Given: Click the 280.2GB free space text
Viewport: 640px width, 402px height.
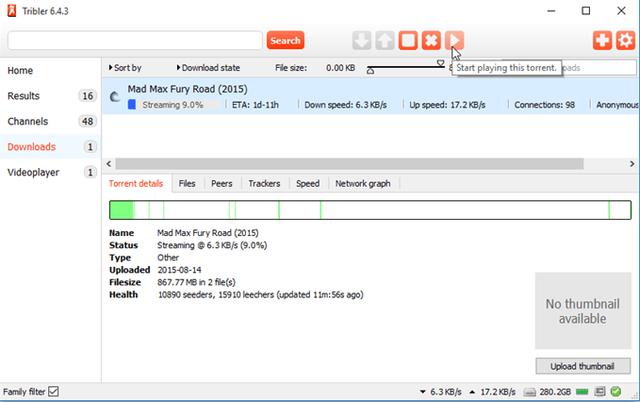Looking at the screenshot, I should [555, 392].
